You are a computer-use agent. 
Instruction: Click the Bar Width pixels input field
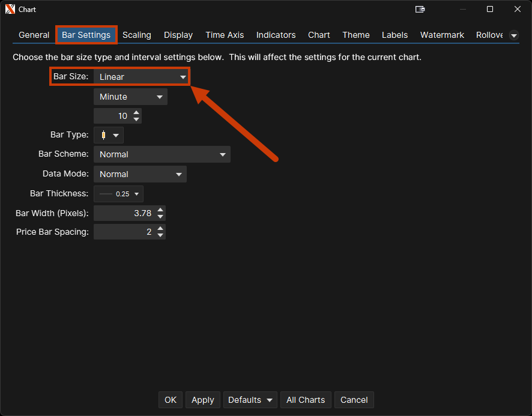tap(124, 213)
